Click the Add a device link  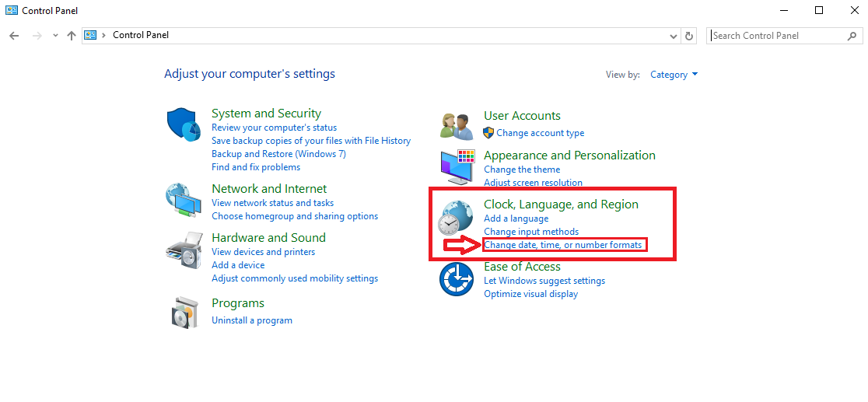(238, 265)
